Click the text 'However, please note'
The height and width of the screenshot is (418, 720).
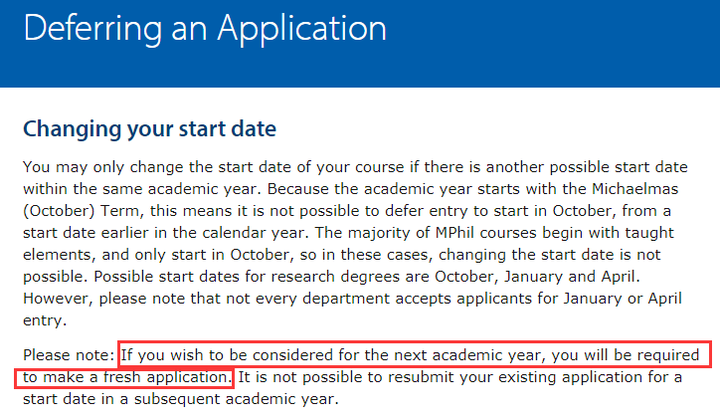pyautogui.click(x=104, y=299)
